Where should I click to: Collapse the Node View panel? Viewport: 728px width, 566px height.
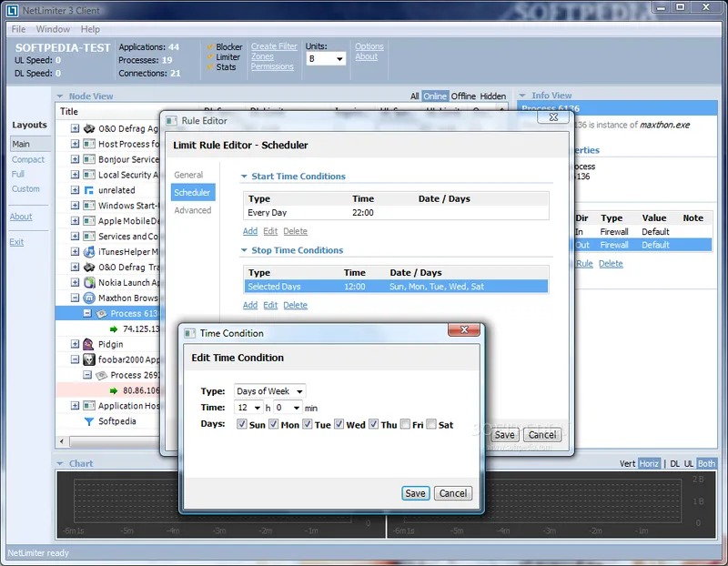(60, 96)
